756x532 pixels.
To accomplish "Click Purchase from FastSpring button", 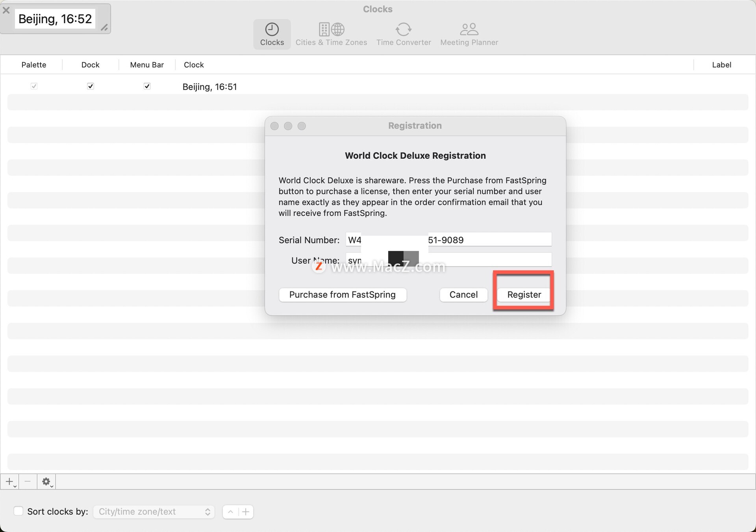I will pyautogui.click(x=342, y=295).
